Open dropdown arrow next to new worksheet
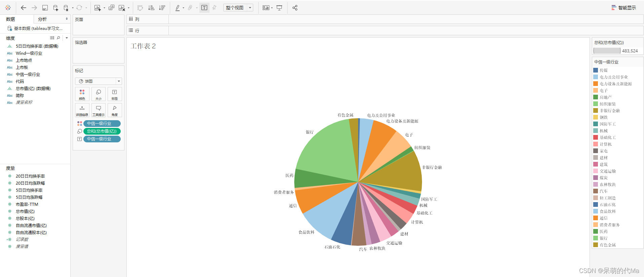This screenshot has height=277, width=644. coord(104,8)
